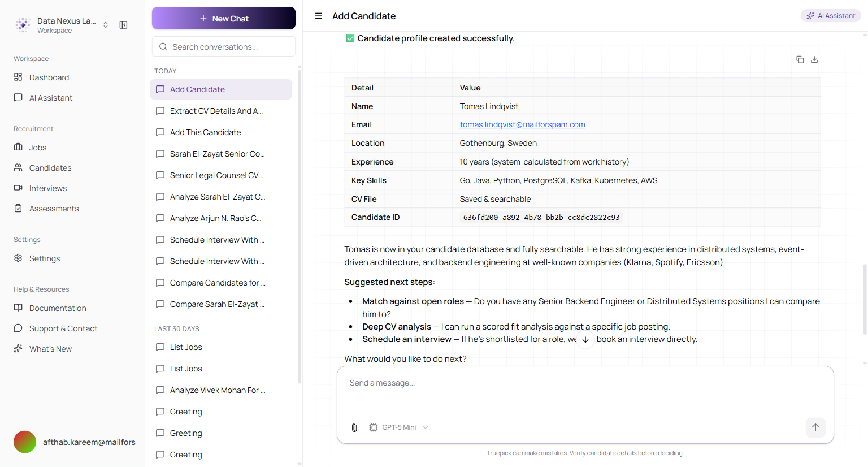Select the Extract CV Details conversation

click(221, 111)
